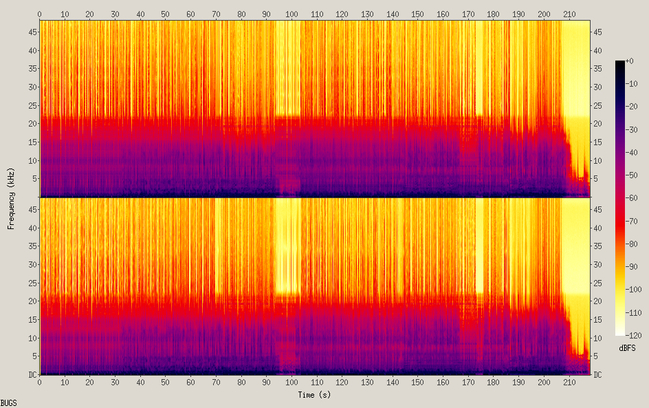649x408 pixels.
Task: Click the dBFS legend label
Action: 627,348
